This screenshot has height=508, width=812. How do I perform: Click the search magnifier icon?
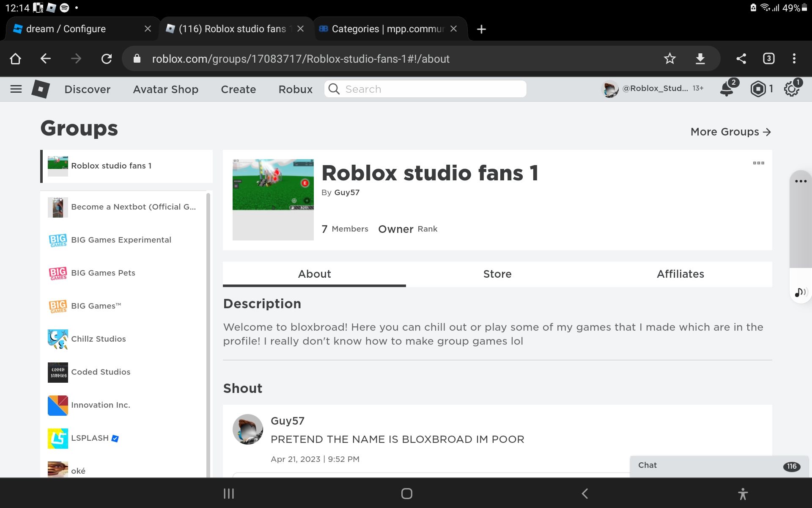[334, 89]
